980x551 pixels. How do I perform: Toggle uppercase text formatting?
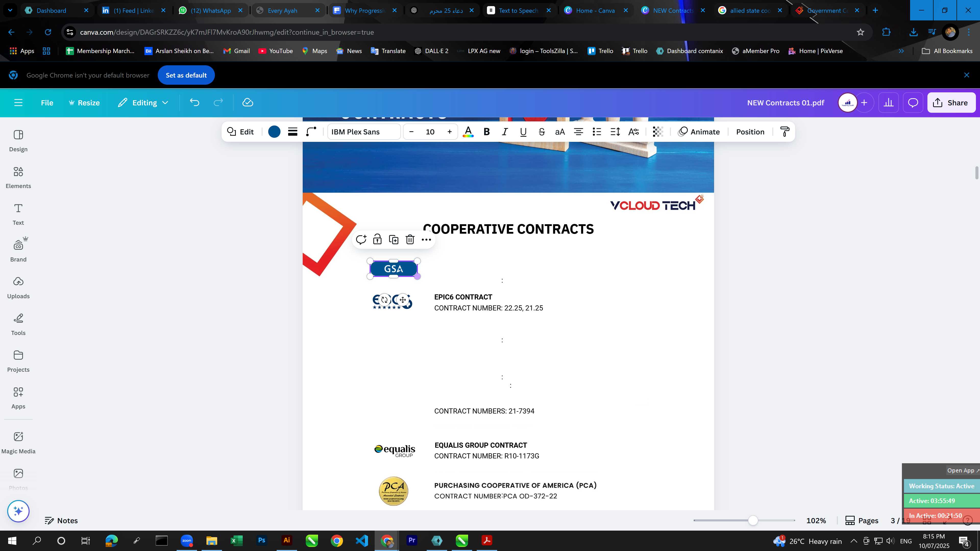click(x=560, y=132)
